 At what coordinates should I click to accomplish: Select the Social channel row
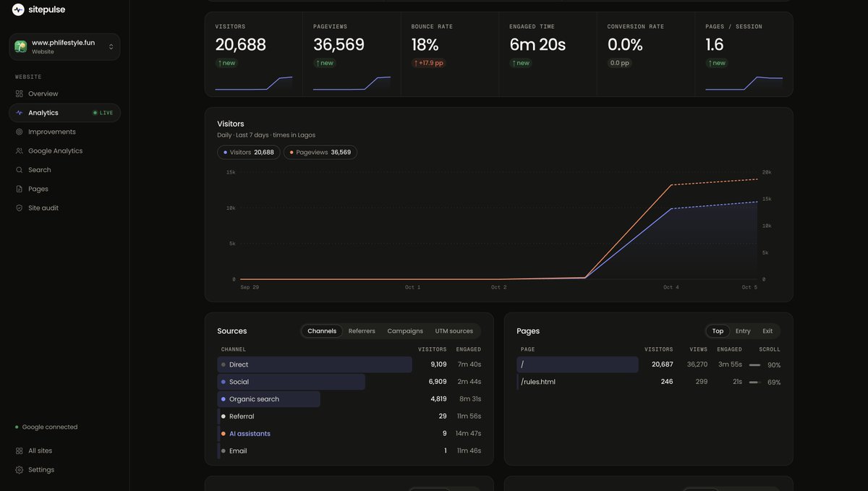(x=349, y=382)
